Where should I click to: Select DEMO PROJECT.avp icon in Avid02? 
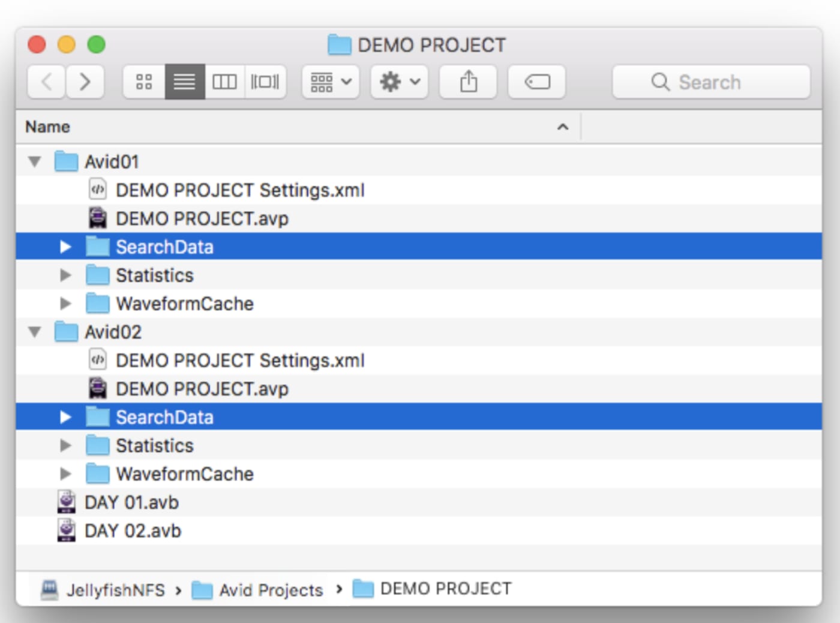[97, 389]
